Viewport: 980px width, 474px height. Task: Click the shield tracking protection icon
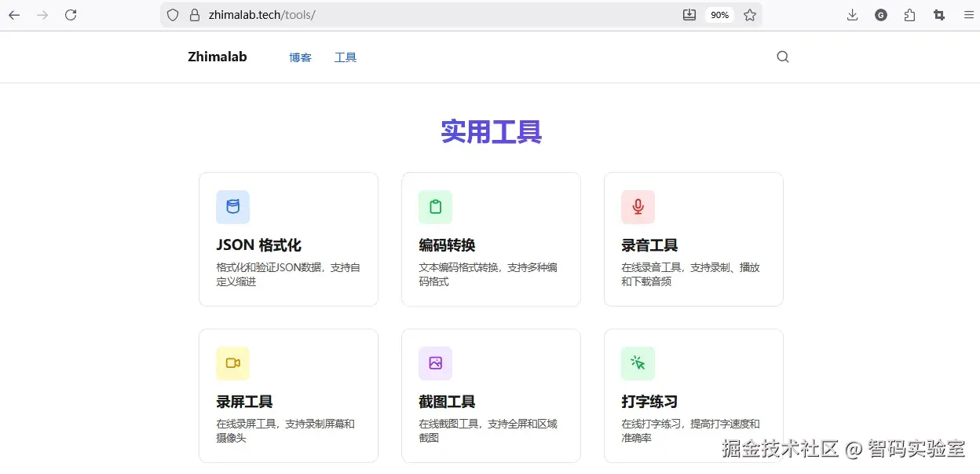[x=172, y=14]
